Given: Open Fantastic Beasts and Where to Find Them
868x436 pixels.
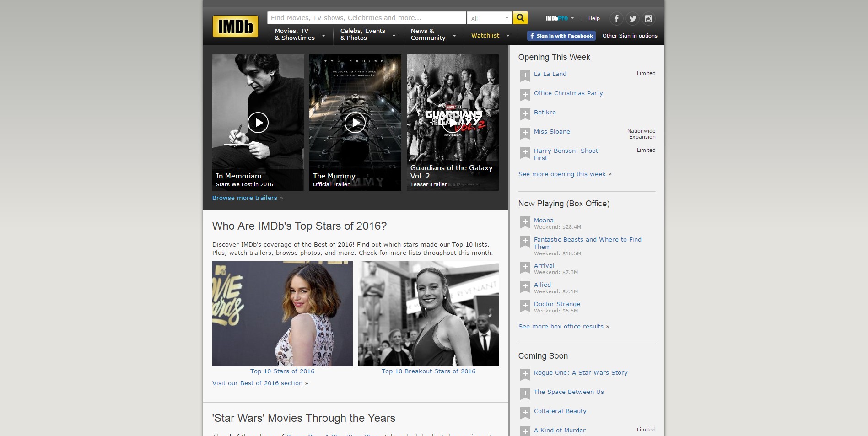Looking at the screenshot, I should pos(588,243).
